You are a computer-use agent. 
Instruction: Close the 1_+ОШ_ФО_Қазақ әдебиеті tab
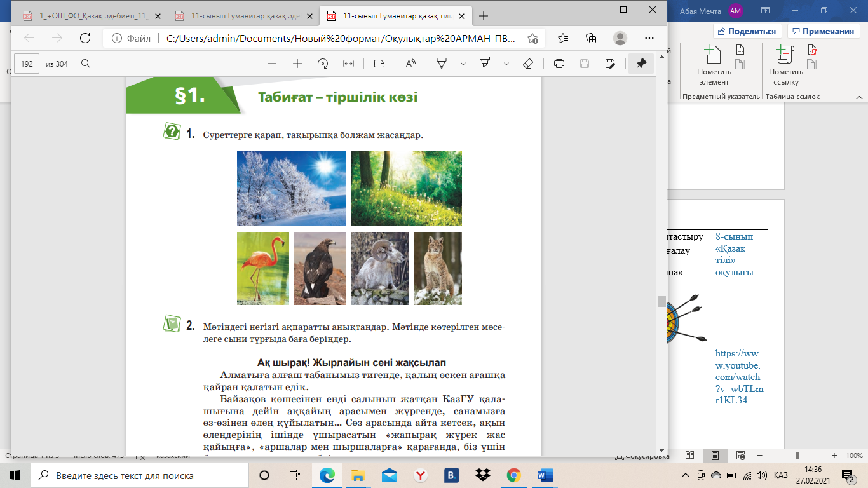[x=157, y=16]
